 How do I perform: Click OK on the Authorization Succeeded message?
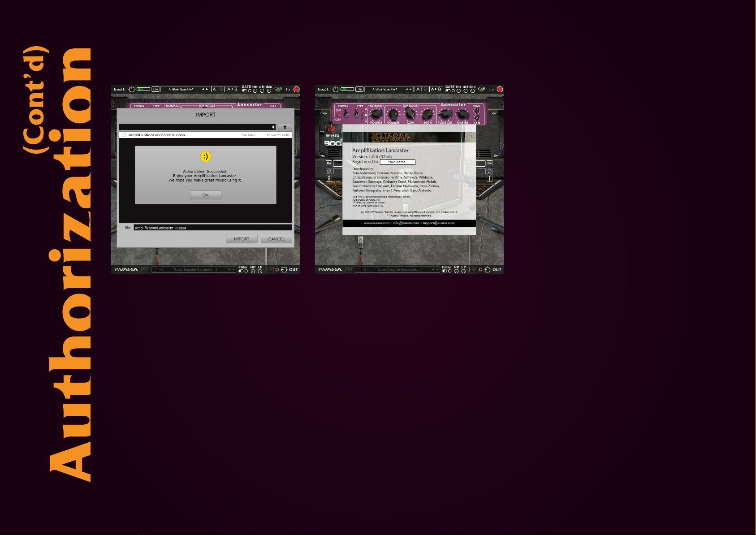coord(206,195)
